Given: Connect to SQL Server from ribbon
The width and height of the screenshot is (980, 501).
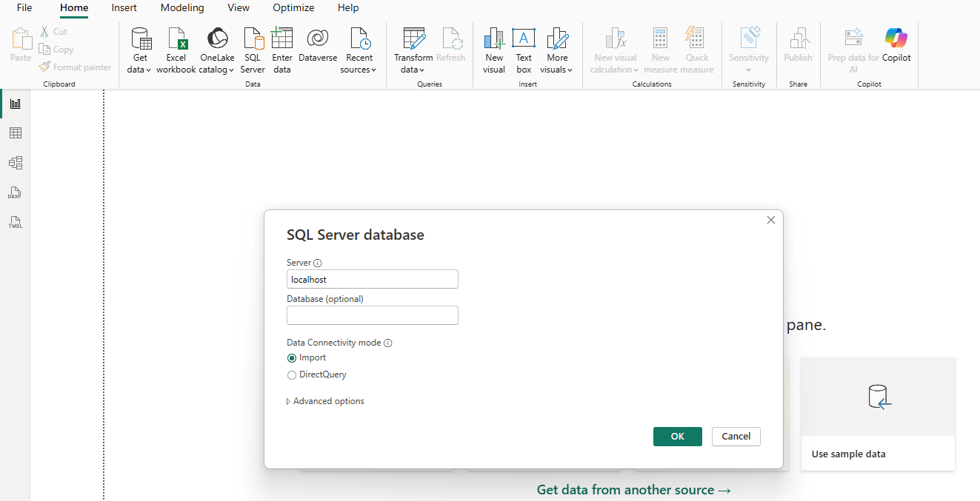Looking at the screenshot, I should click(253, 50).
